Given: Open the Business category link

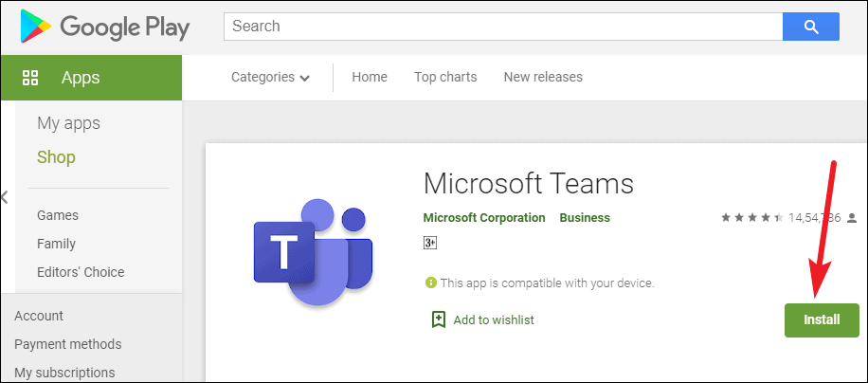Looking at the screenshot, I should pos(585,217).
